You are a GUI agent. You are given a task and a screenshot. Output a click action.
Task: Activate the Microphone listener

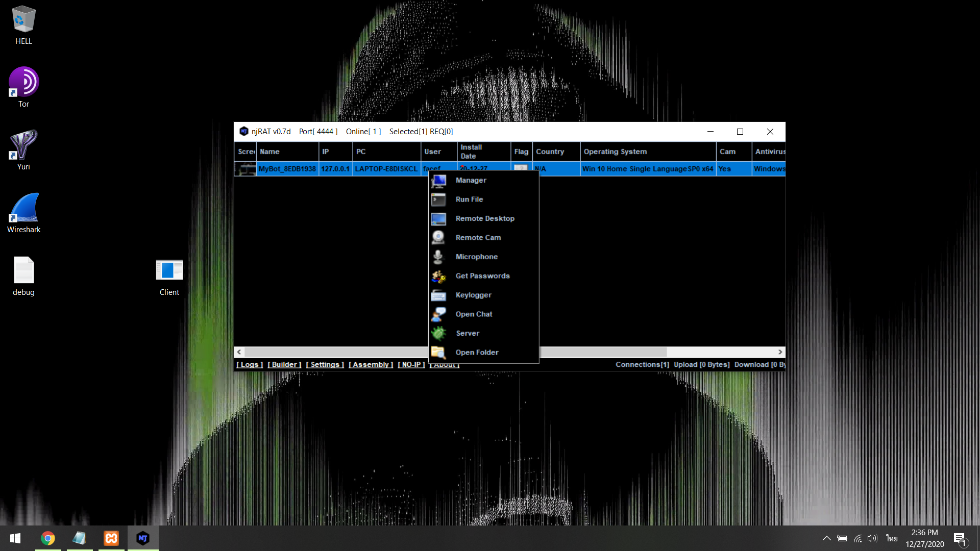click(477, 256)
